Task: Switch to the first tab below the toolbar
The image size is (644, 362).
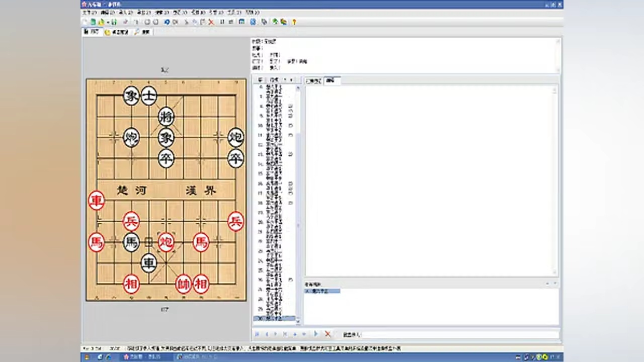Action: [x=92, y=32]
